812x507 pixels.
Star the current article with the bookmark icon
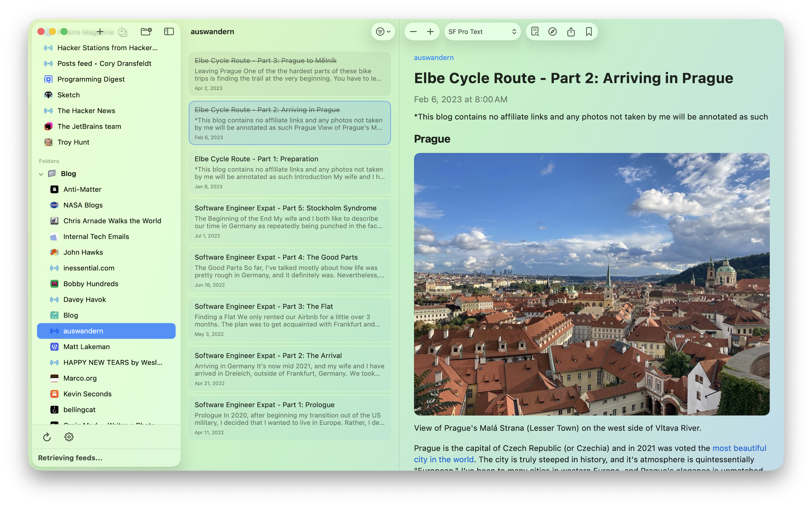(x=589, y=31)
